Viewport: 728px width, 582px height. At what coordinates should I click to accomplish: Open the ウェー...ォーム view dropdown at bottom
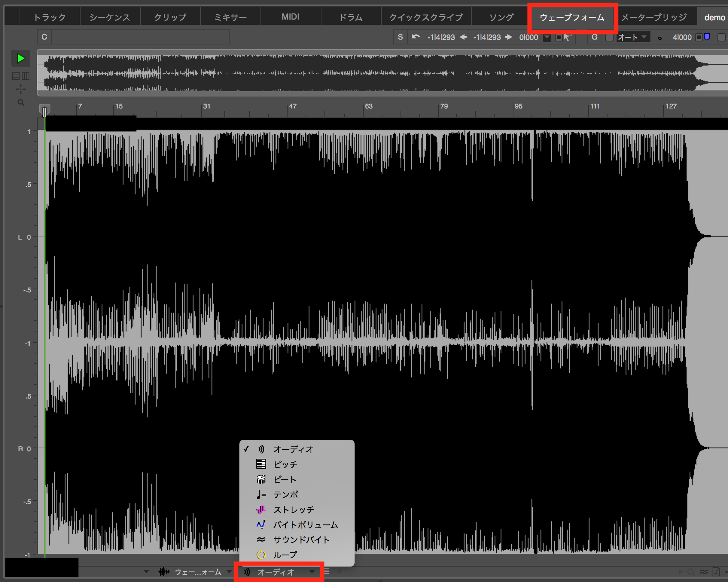coord(198,572)
